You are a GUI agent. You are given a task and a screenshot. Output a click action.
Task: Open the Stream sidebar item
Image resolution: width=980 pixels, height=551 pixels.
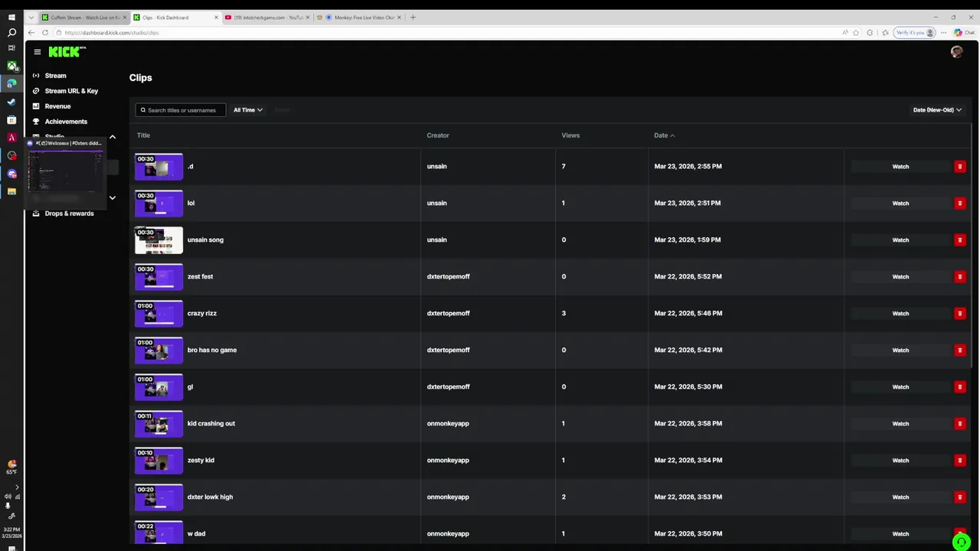tap(55, 76)
